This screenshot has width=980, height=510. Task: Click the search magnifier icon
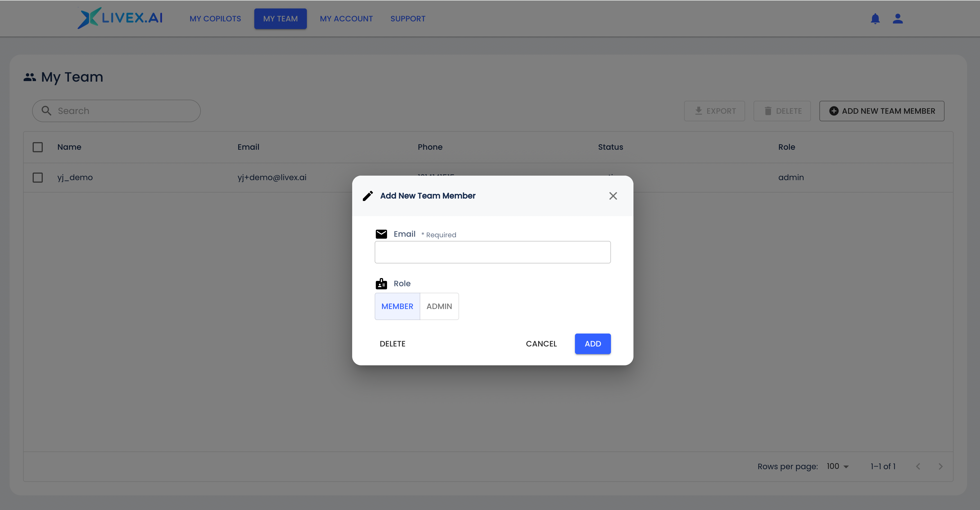click(x=46, y=111)
